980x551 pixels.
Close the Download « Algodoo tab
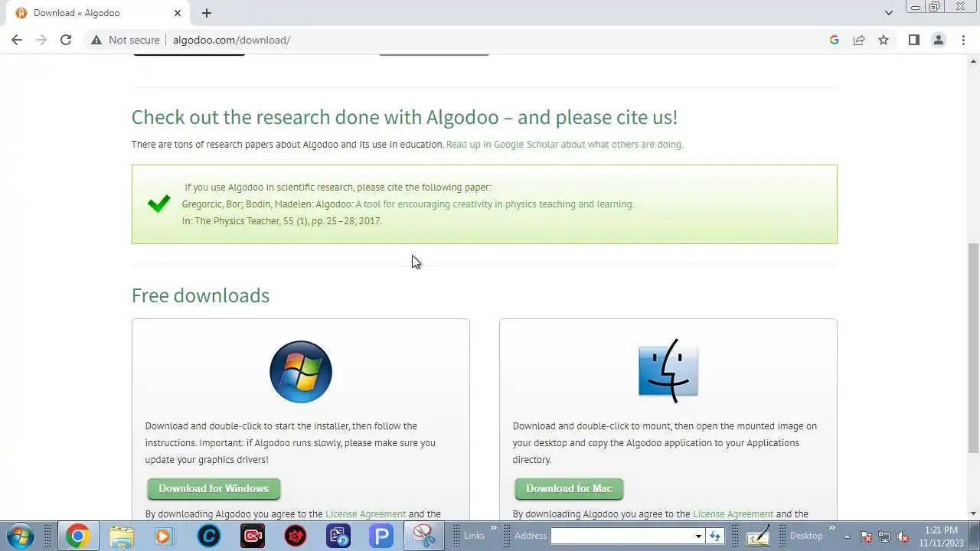178,13
